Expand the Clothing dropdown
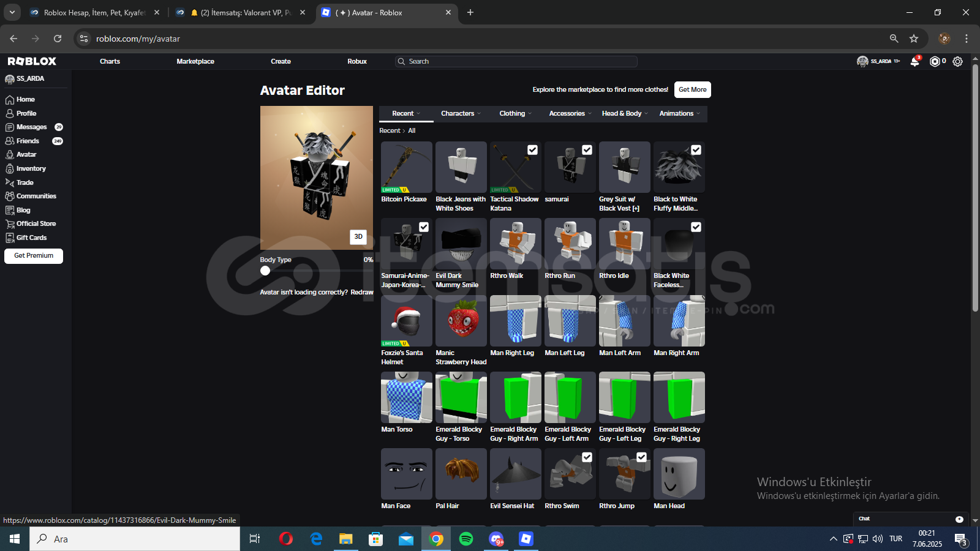980x551 pixels. (x=515, y=114)
